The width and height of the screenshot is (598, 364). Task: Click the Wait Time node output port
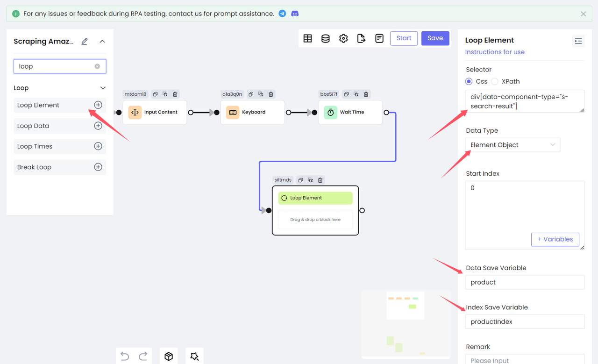[386, 113]
